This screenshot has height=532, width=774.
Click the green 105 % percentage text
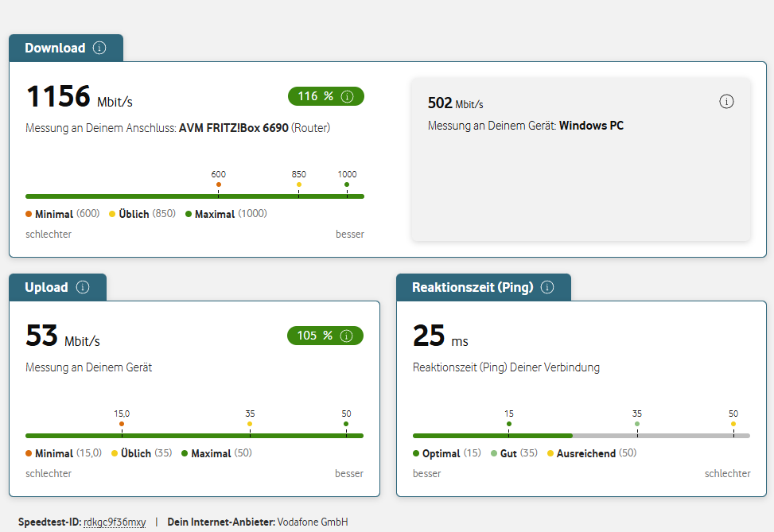click(314, 336)
